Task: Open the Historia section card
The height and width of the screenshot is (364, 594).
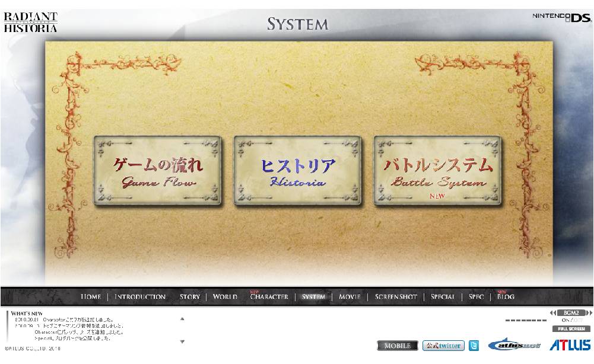Action: pyautogui.click(x=297, y=171)
